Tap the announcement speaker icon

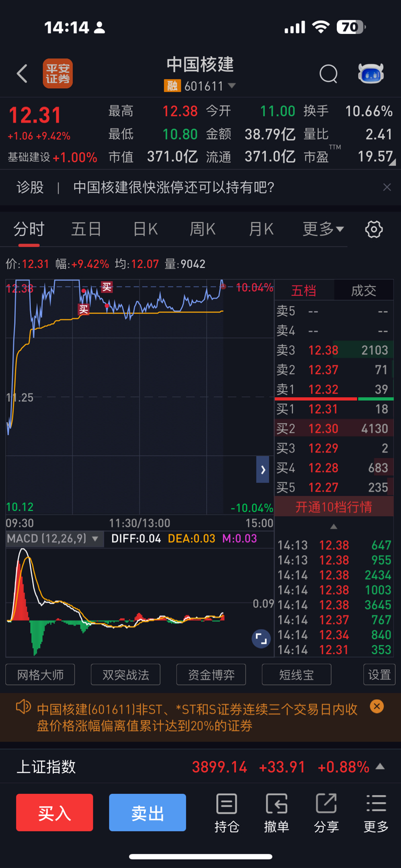click(23, 707)
